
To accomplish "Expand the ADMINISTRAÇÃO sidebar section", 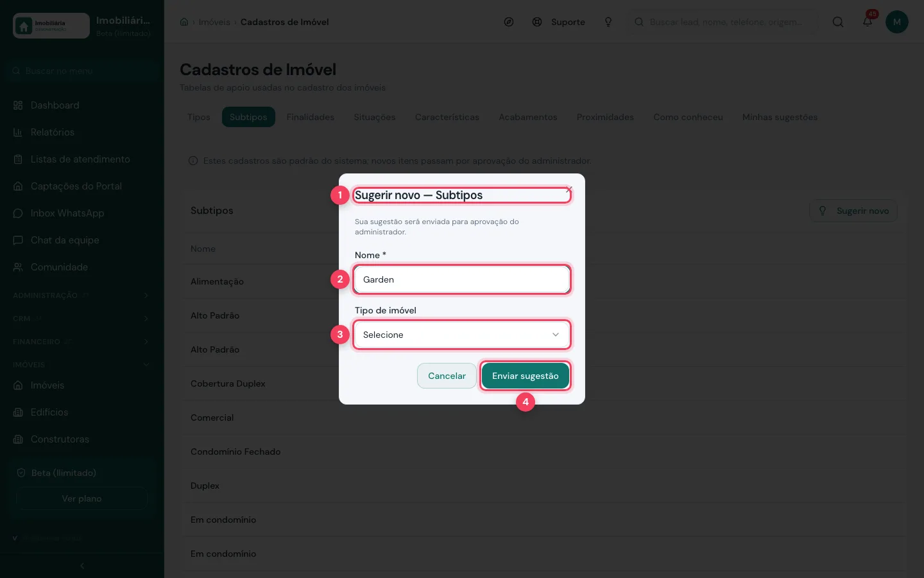I will click(x=82, y=295).
